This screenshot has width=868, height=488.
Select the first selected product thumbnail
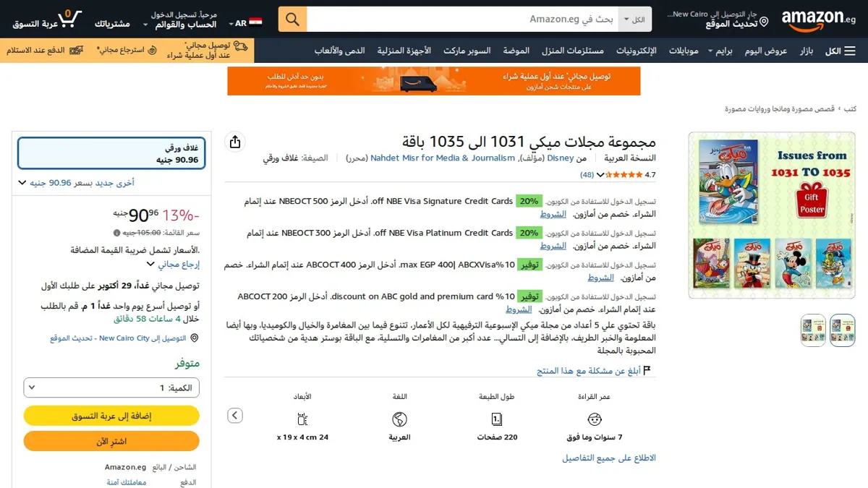(x=842, y=330)
